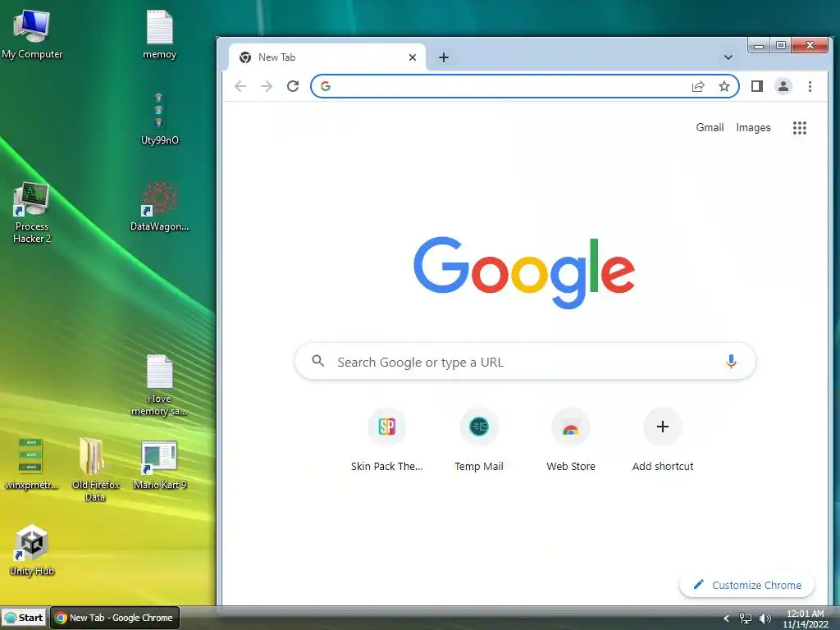Open the Skin Pack The... shortcut
Image resolution: width=840 pixels, height=630 pixels.
387,441
